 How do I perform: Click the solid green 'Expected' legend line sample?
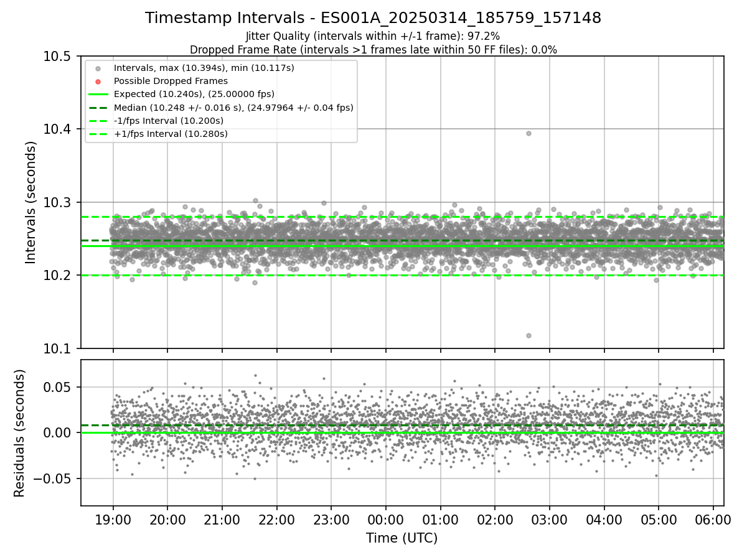point(98,94)
